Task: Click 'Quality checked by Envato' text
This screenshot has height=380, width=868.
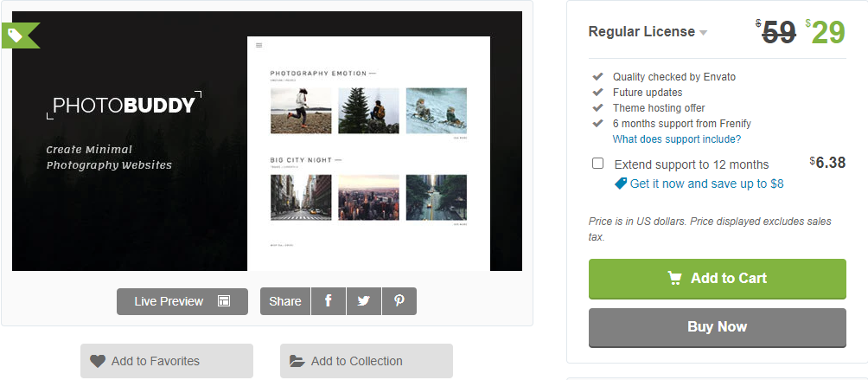Action: pyautogui.click(x=674, y=77)
